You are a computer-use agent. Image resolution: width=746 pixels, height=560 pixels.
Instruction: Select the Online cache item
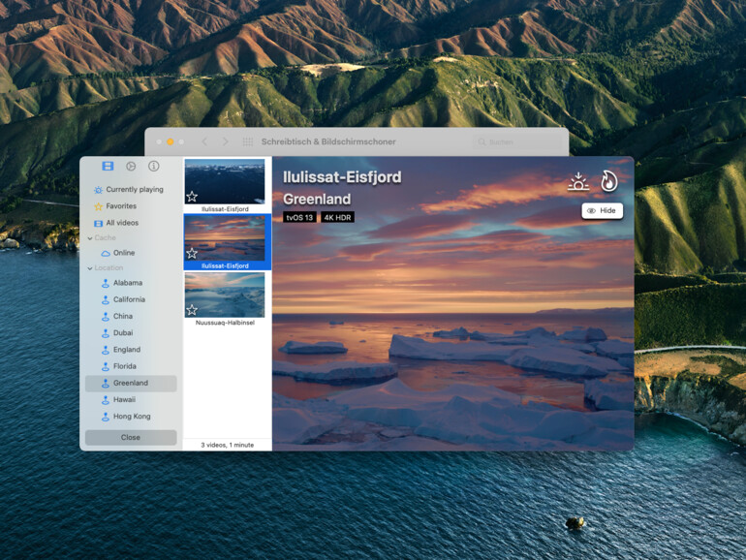click(124, 253)
